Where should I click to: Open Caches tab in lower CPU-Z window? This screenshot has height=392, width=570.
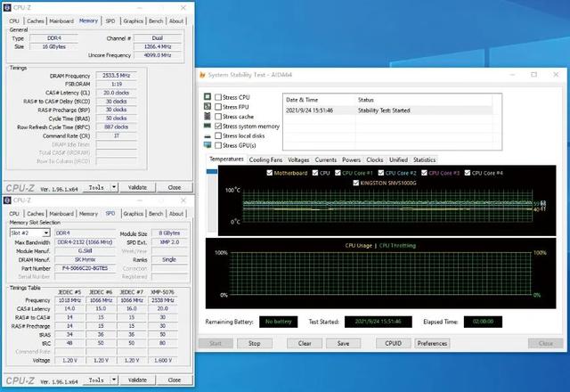pyautogui.click(x=36, y=214)
